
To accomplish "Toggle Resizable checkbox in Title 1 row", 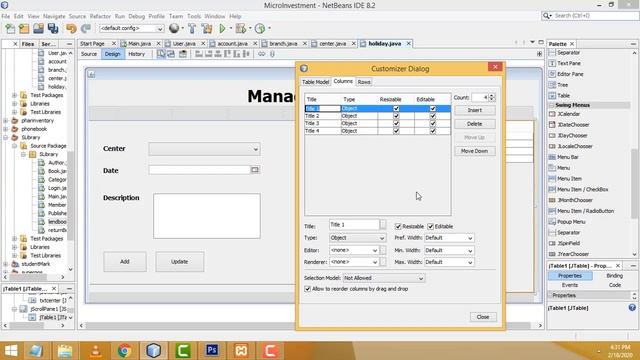I will (396, 109).
